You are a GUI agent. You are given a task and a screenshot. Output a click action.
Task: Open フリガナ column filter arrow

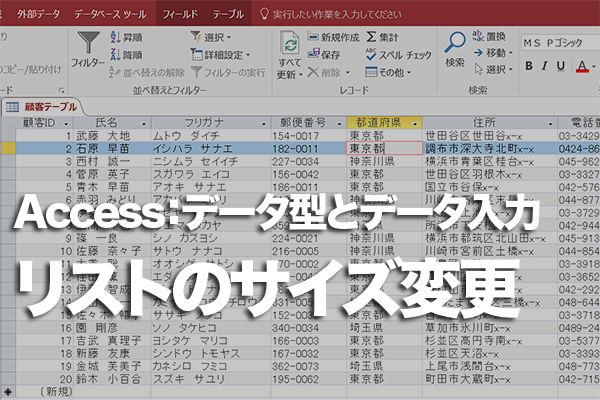[x=263, y=124]
